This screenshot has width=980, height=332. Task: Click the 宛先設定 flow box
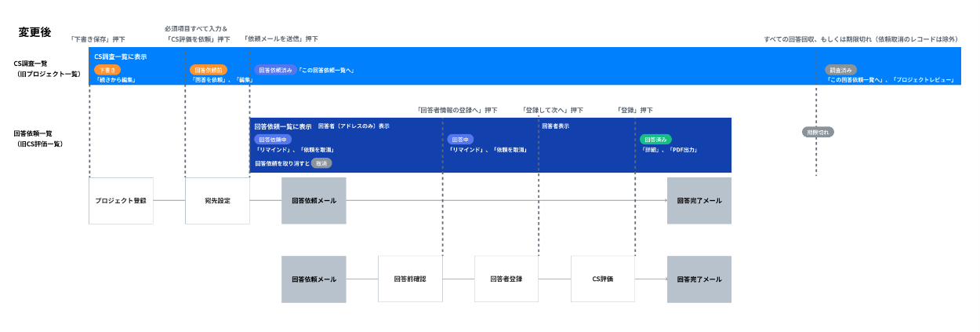[x=217, y=201]
